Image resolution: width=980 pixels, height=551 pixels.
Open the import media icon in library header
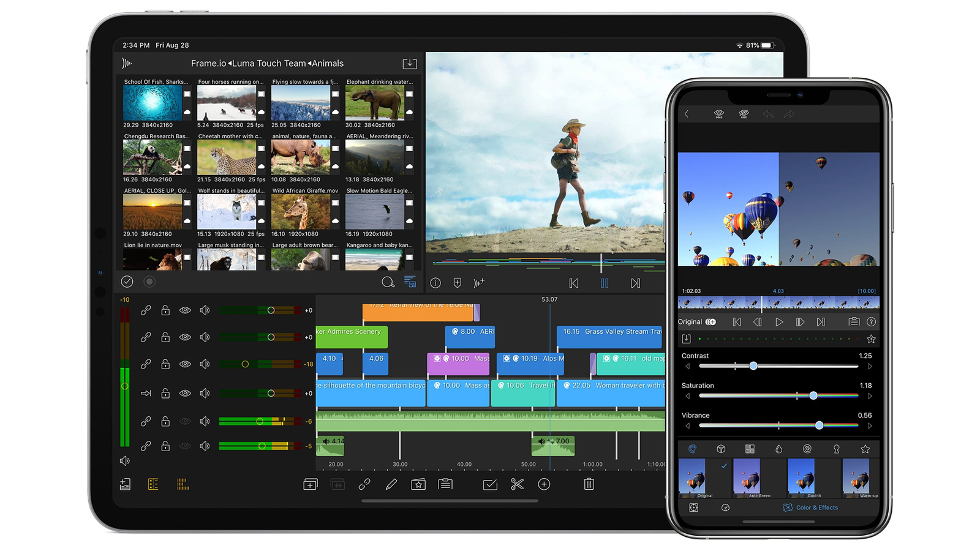click(x=410, y=64)
